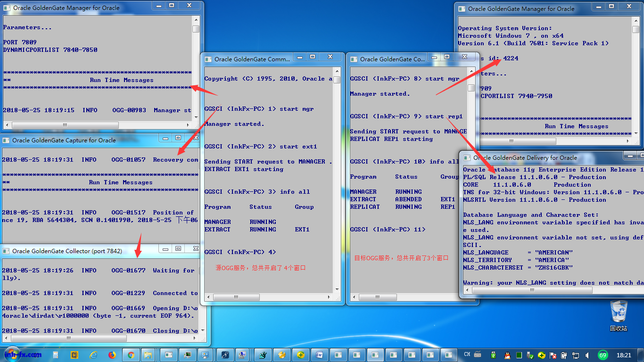Click target GGSCI window horizontal scroll thumb

[x=378, y=297]
